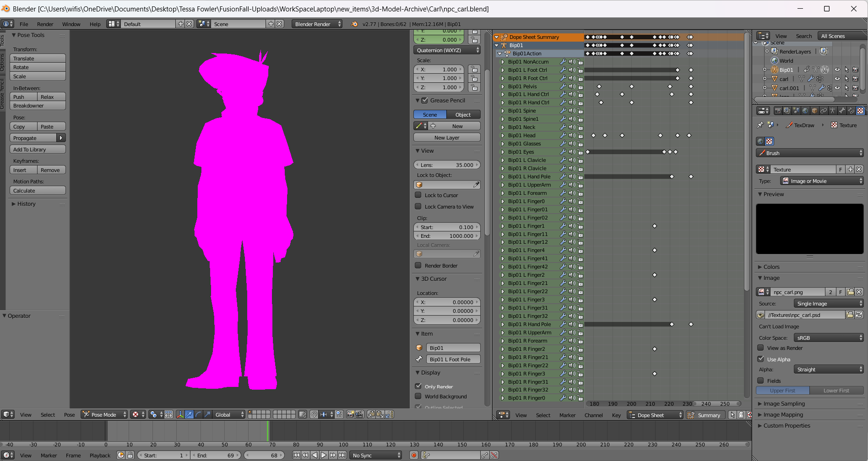Open the Render menu in top bar
This screenshot has height=461, width=868.
click(x=45, y=24)
